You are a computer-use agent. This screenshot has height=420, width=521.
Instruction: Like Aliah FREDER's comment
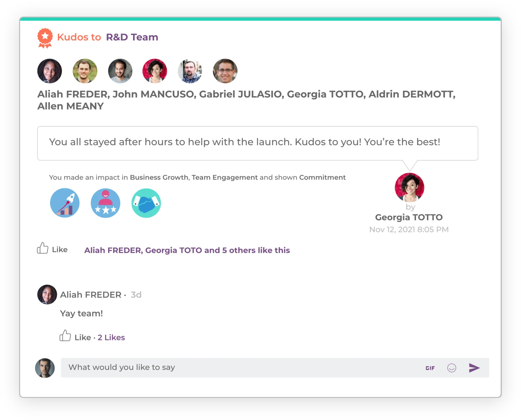pyautogui.click(x=75, y=336)
